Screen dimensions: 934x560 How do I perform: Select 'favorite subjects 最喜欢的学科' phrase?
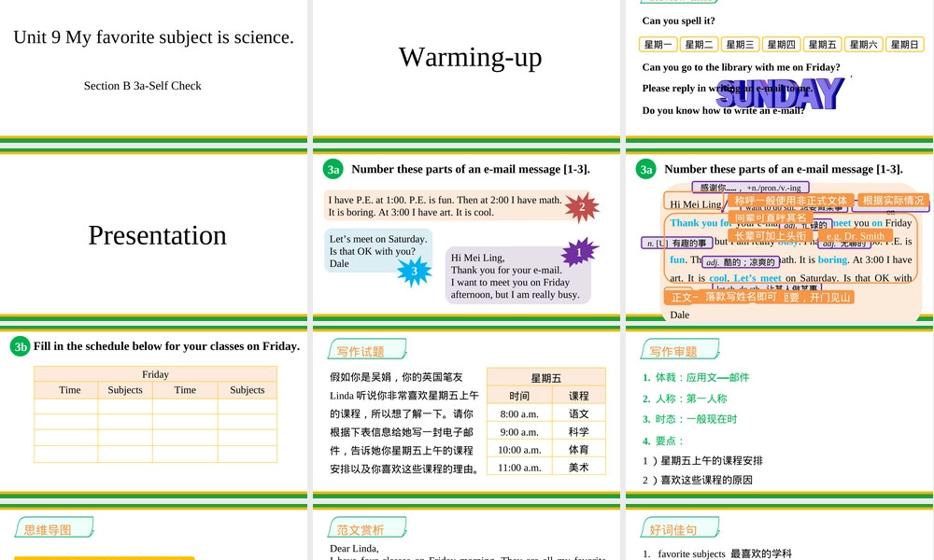[x=725, y=553]
